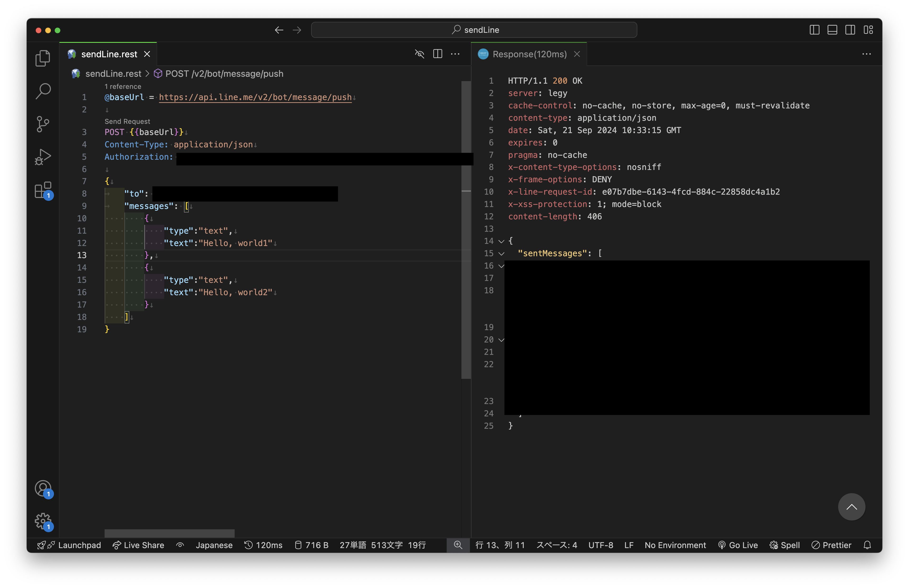Select the sendLine.rest tab

pos(108,54)
